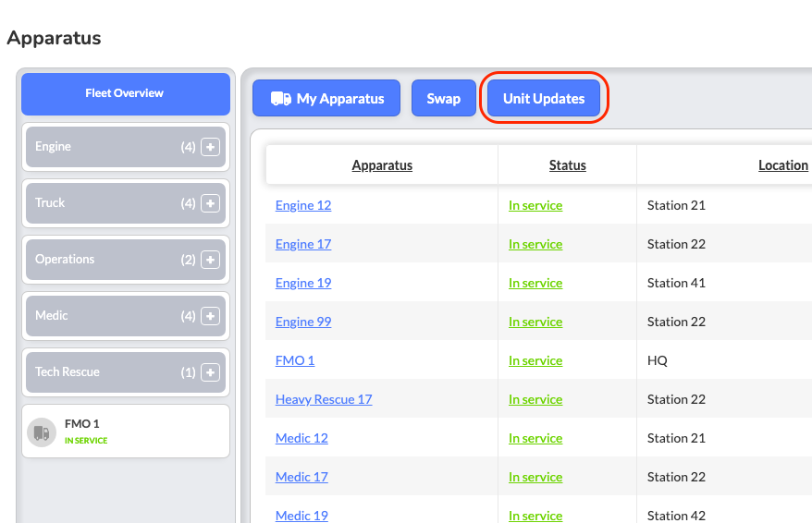Click In service status for Engine 17

click(x=535, y=244)
